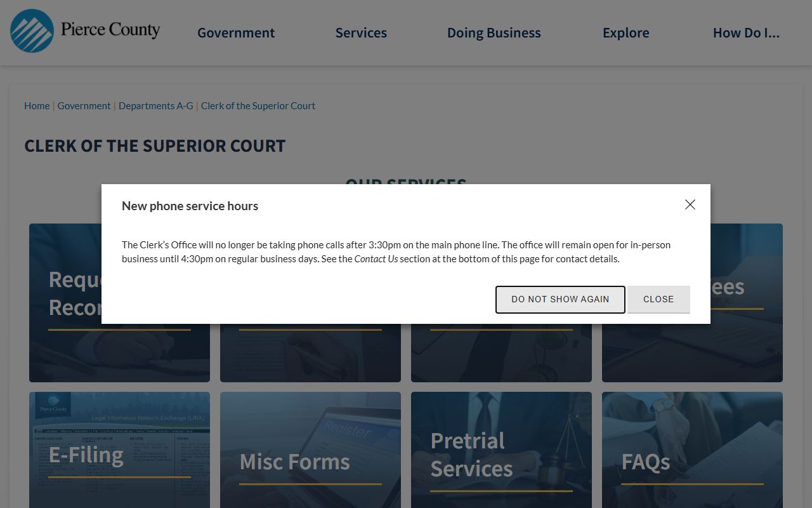
Task: Select the Clerk of the Superior Court heading
Action: [x=155, y=146]
